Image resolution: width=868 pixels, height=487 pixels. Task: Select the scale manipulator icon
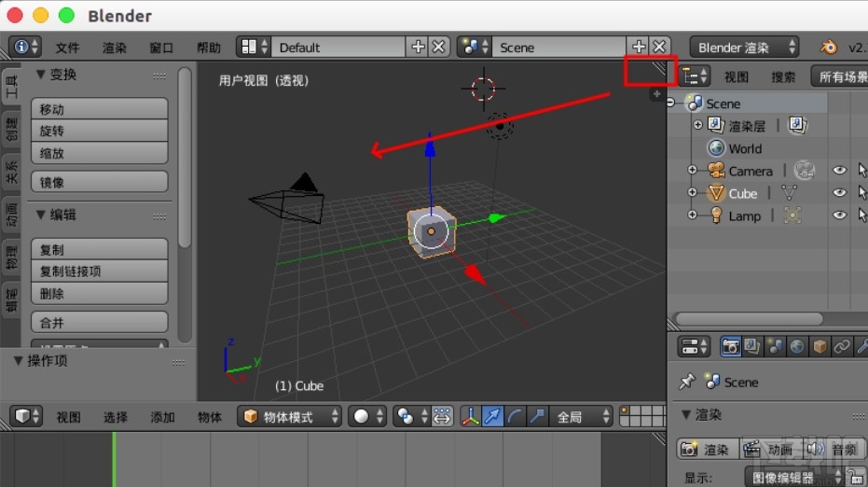coord(536,416)
